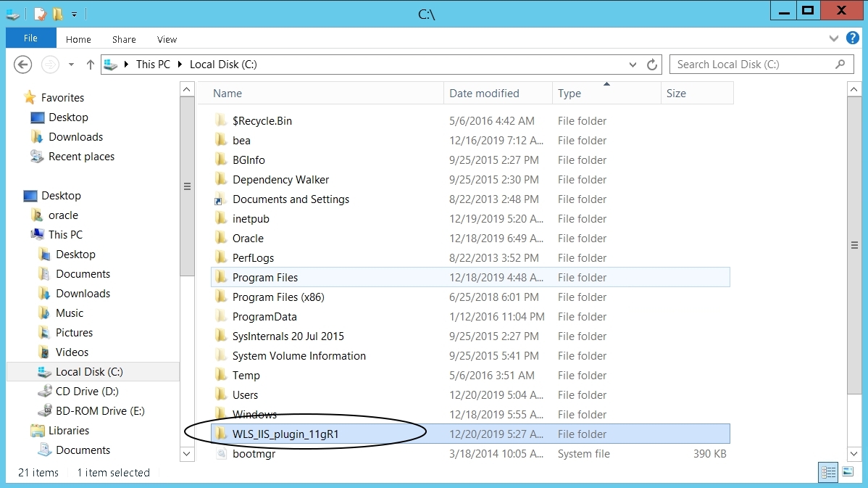Select the inetpub folder icon
The height and width of the screenshot is (488, 868).
(x=221, y=218)
